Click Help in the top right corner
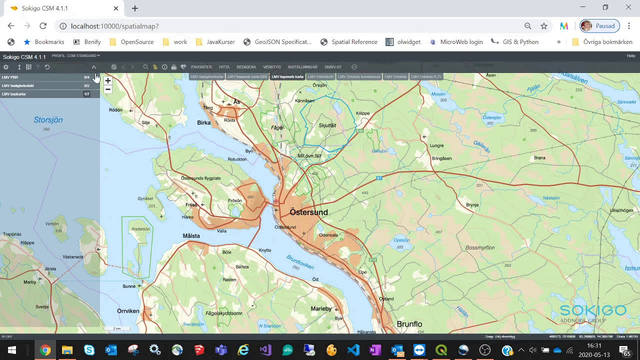This screenshot has width=640, height=360. [631, 56]
